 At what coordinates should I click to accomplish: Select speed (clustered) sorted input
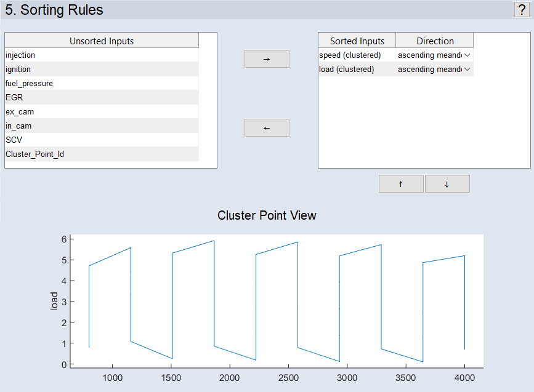(x=357, y=55)
